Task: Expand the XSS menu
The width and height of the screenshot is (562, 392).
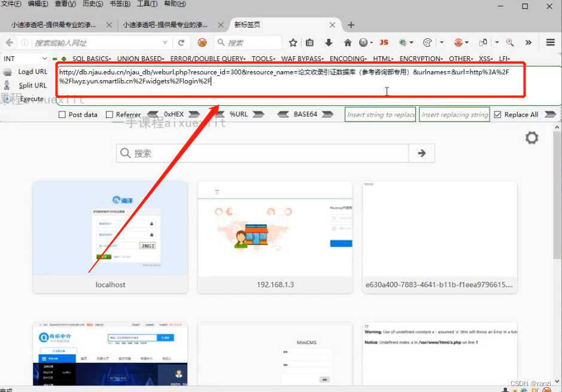Action: tap(486, 59)
